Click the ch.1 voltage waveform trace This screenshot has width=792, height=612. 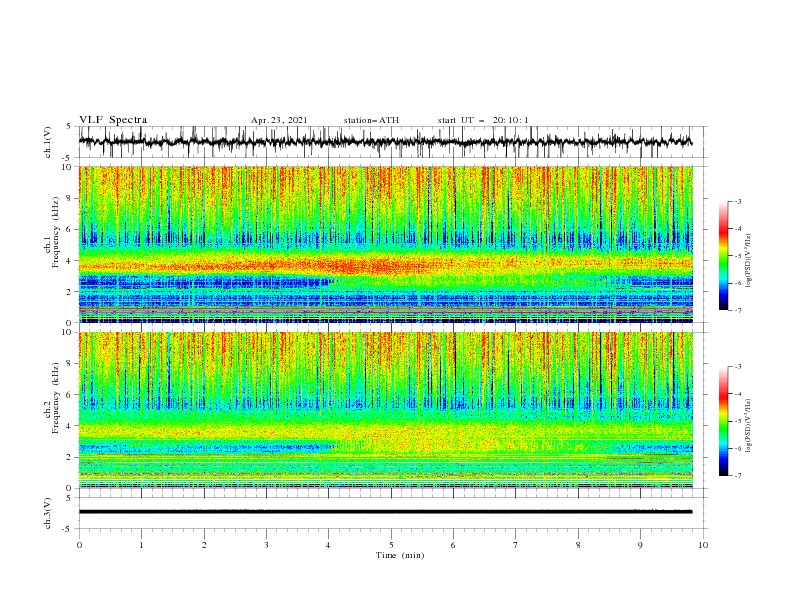click(x=385, y=142)
